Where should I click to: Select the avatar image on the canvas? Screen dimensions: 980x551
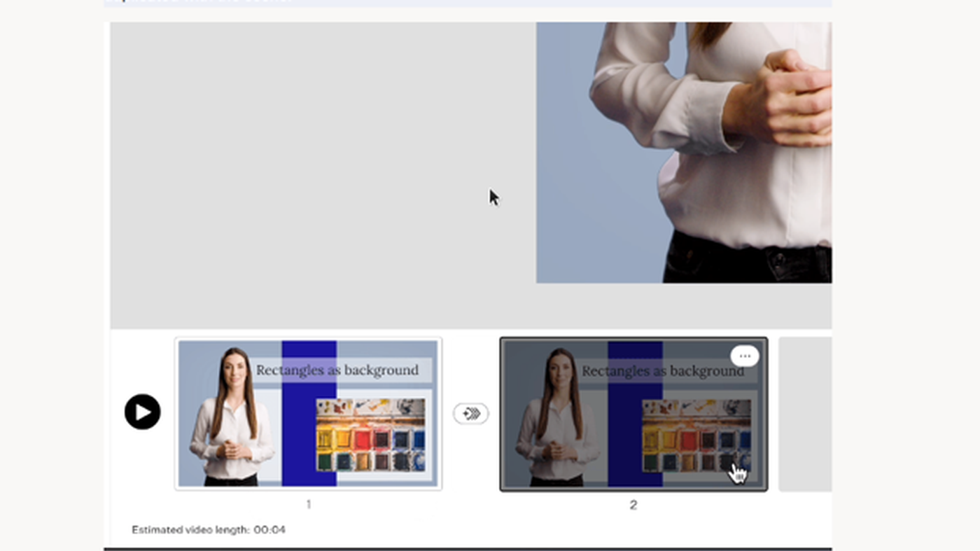coord(684,152)
